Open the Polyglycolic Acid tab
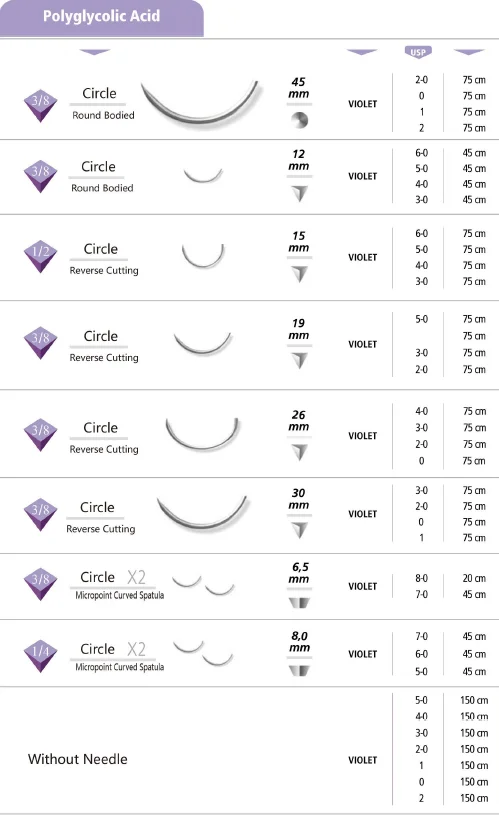Viewport: 499px width, 815px height. 101,18
